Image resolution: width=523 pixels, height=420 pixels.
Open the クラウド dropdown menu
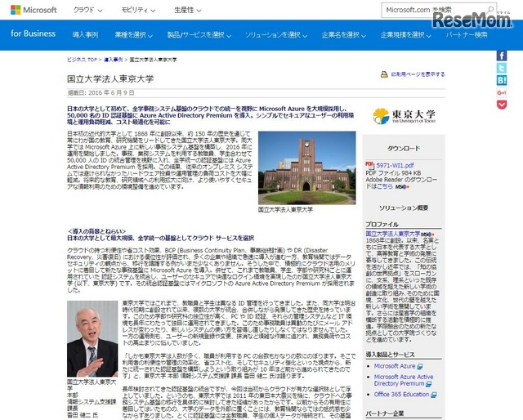point(87,11)
